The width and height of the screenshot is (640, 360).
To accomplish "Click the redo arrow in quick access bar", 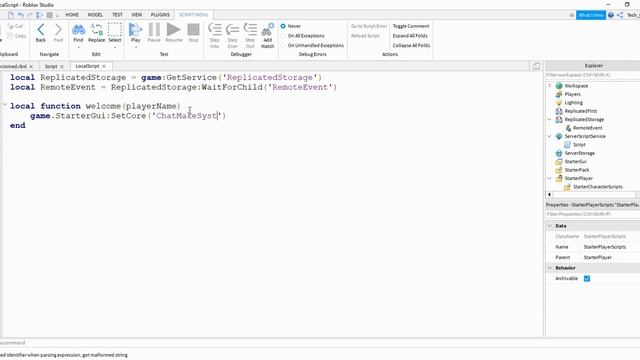I will [30, 15].
